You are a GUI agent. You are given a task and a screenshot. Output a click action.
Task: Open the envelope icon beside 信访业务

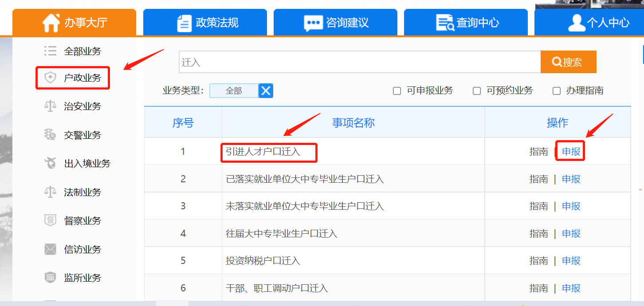click(x=51, y=249)
